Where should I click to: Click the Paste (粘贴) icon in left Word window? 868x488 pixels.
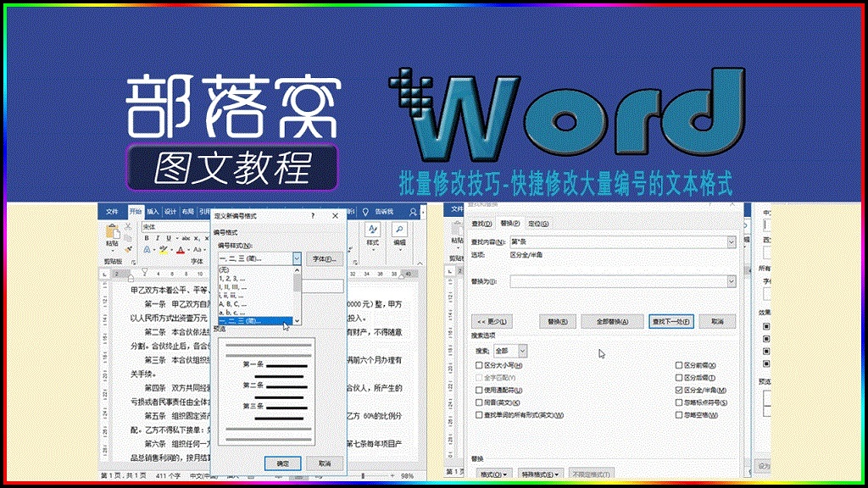113,232
